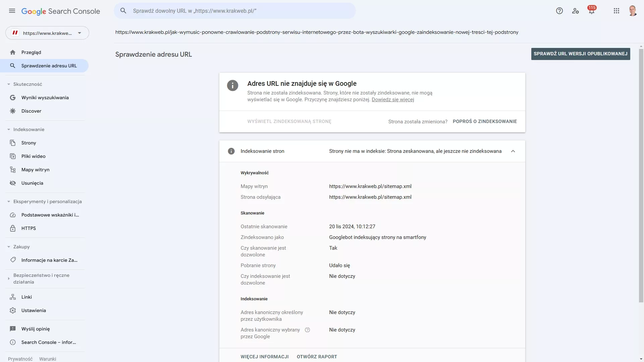The height and width of the screenshot is (362, 644).
Task: Click the search magnifier icon in URL bar
Action: [123, 11]
